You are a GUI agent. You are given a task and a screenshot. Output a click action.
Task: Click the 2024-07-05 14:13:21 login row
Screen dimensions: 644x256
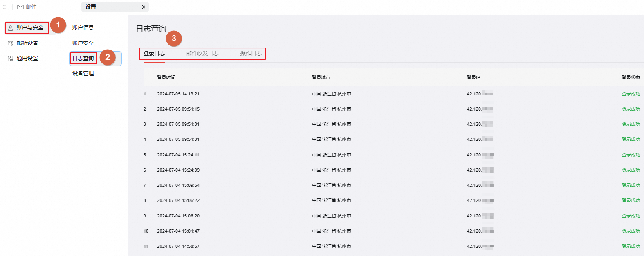[x=178, y=94]
